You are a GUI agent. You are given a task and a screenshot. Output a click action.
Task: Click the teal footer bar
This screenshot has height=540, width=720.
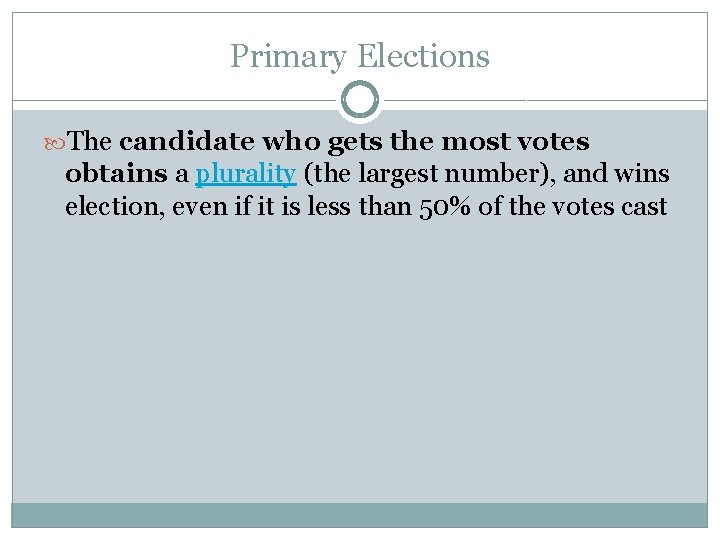coord(360,515)
